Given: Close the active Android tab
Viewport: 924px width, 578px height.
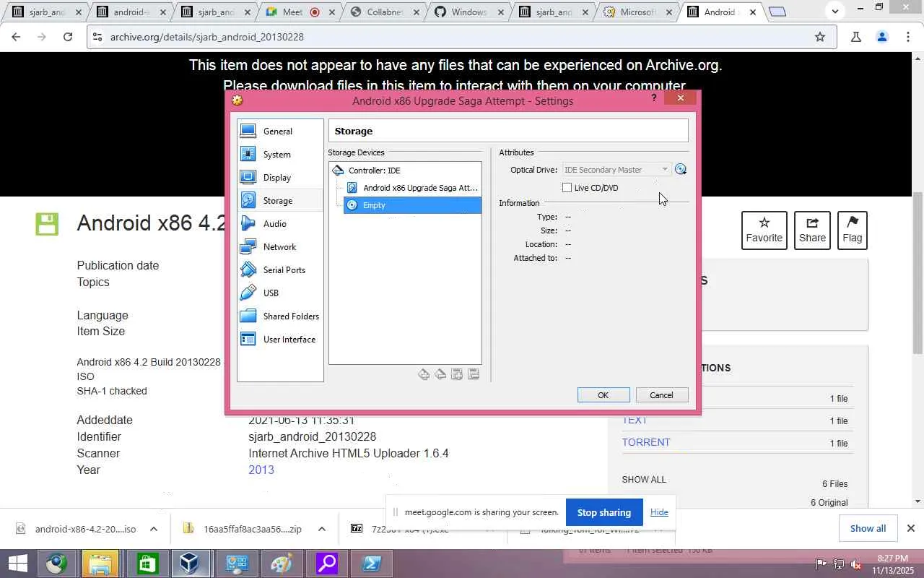Looking at the screenshot, I should point(753,12).
